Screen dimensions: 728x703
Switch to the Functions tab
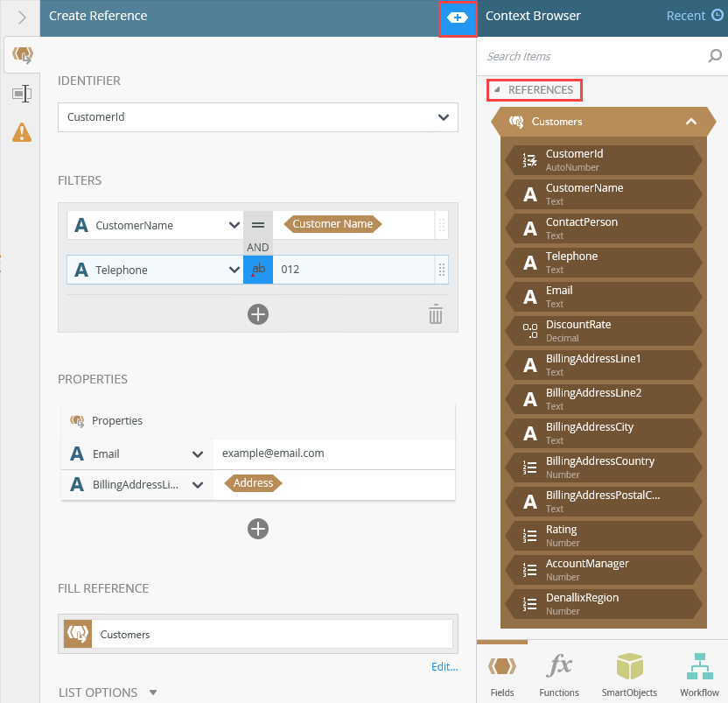pos(559,673)
